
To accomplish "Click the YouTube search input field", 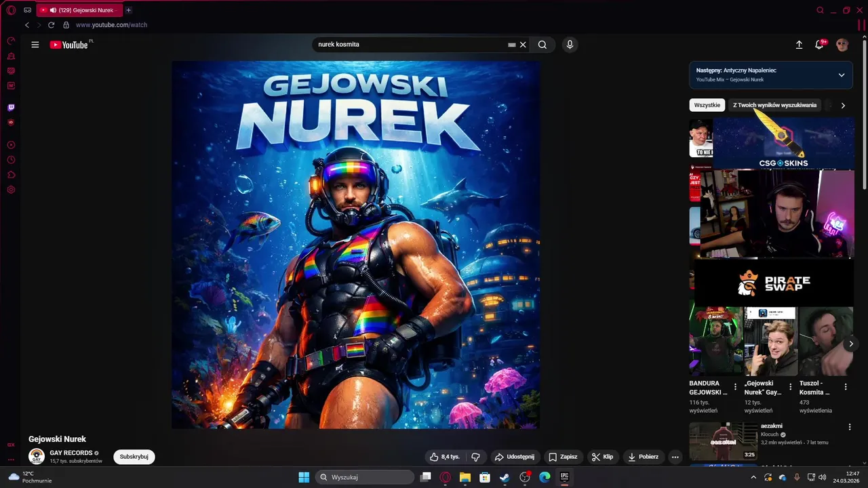I will pyautogui.click(x=410, y=45).
